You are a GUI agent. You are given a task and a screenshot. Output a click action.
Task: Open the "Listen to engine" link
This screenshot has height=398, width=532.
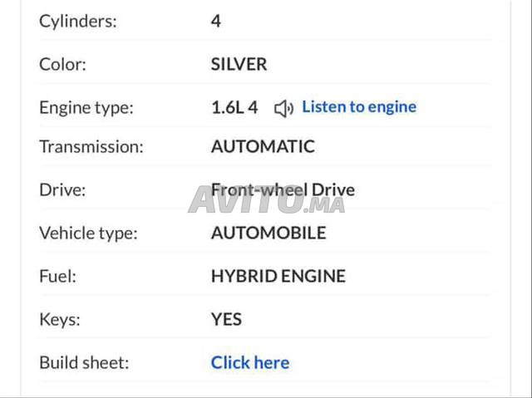(359, 106)
